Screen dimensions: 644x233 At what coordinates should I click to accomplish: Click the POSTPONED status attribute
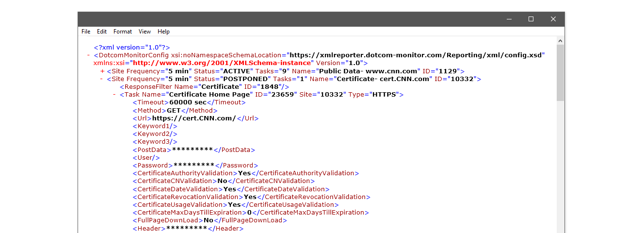pyautogui.click(x=233, y=79)
